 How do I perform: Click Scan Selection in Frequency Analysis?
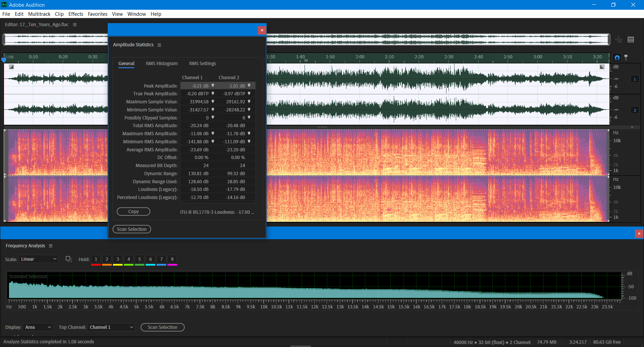click(x=162, y=327)
